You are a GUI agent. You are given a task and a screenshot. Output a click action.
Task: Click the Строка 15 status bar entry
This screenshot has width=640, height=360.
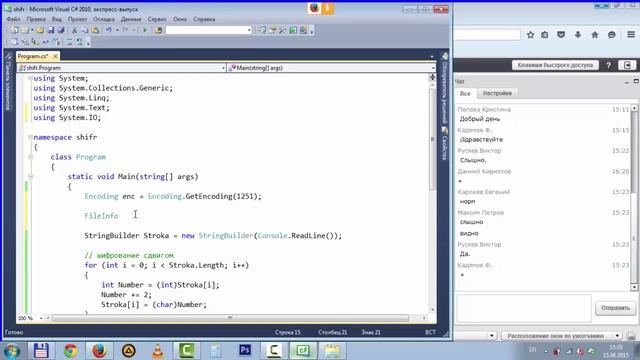point(287,332)
